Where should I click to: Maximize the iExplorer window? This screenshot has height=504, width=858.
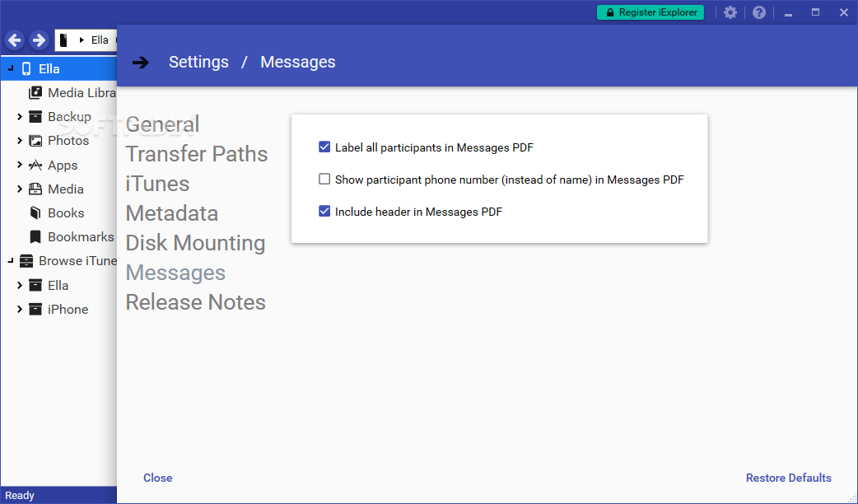tap(815, 12)
